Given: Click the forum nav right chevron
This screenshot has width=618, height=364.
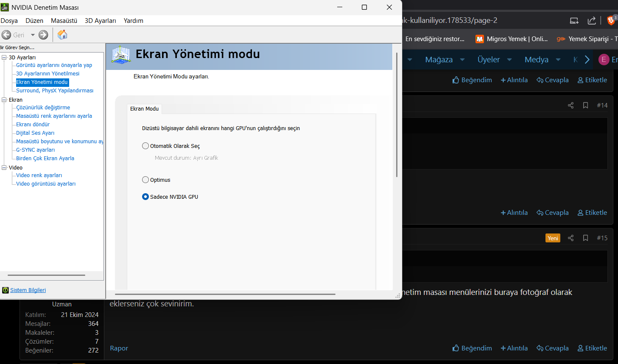Looking at the screenshot, I should coord(587,60).
